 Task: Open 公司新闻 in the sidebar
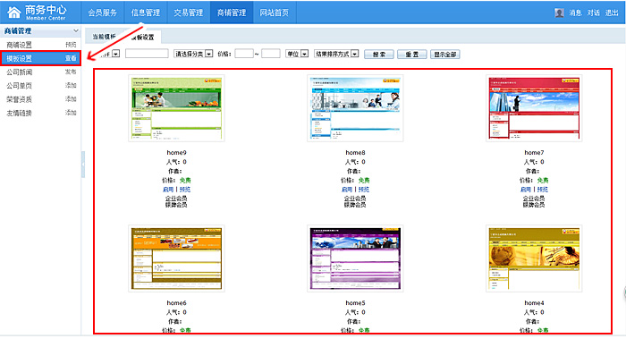(x=20, y=72)
